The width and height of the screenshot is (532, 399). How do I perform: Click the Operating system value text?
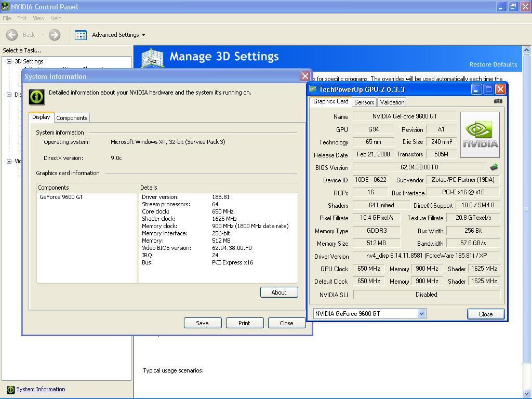pyautogui.click(x=168, y=142)
